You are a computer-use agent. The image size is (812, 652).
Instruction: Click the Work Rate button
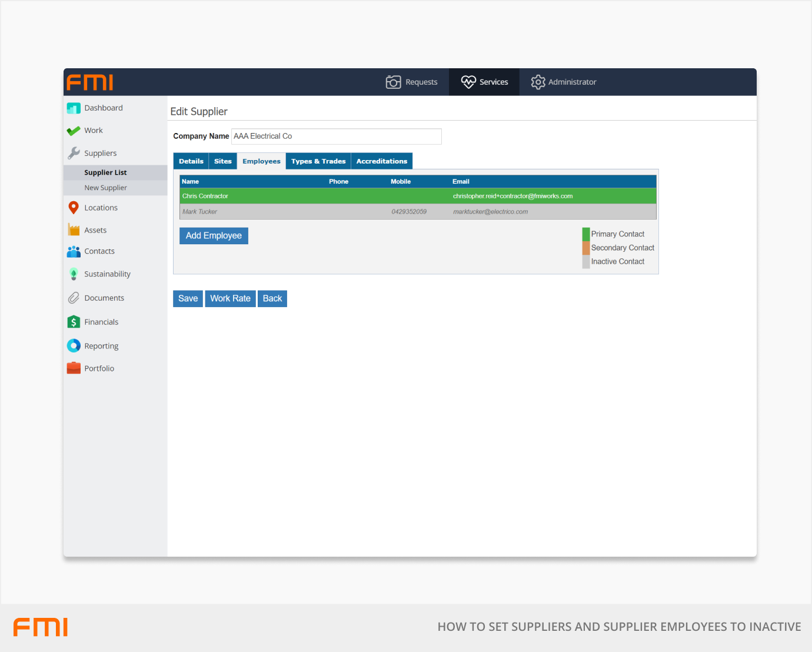[x=230, y=299]
